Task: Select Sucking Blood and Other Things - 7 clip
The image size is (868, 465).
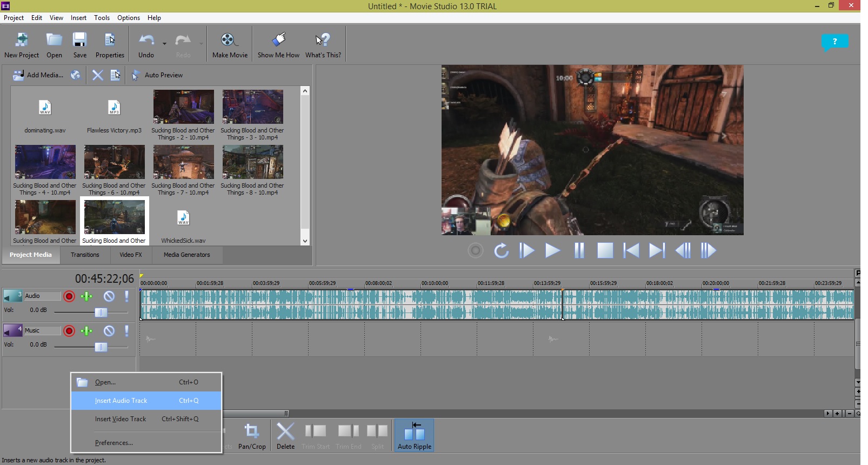Action: click(183, 170)
